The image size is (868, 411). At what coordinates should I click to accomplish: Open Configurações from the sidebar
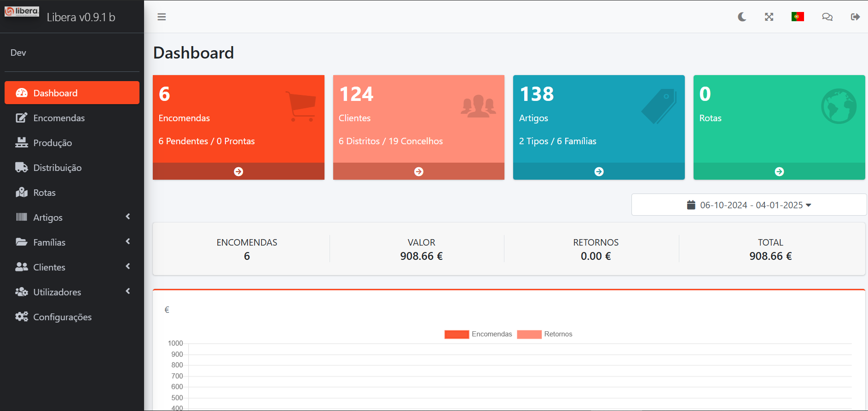(62, 317)
